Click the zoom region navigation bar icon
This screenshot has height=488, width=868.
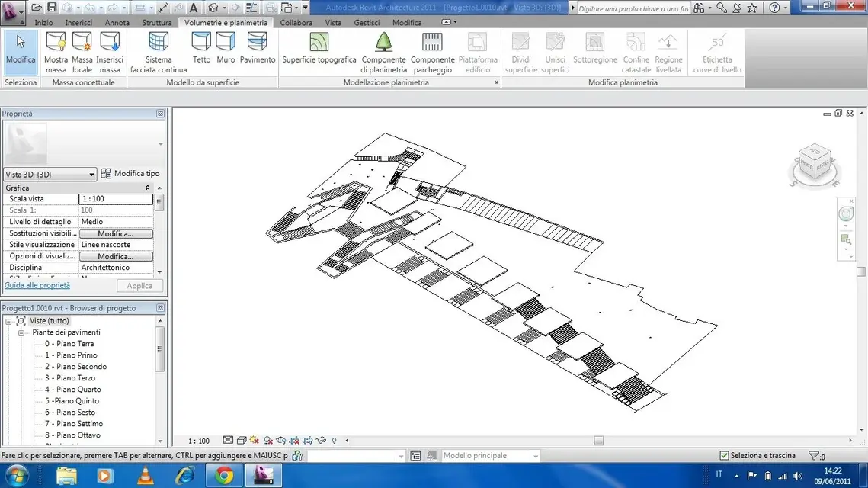pyautogui.click(x=846, y=239)
